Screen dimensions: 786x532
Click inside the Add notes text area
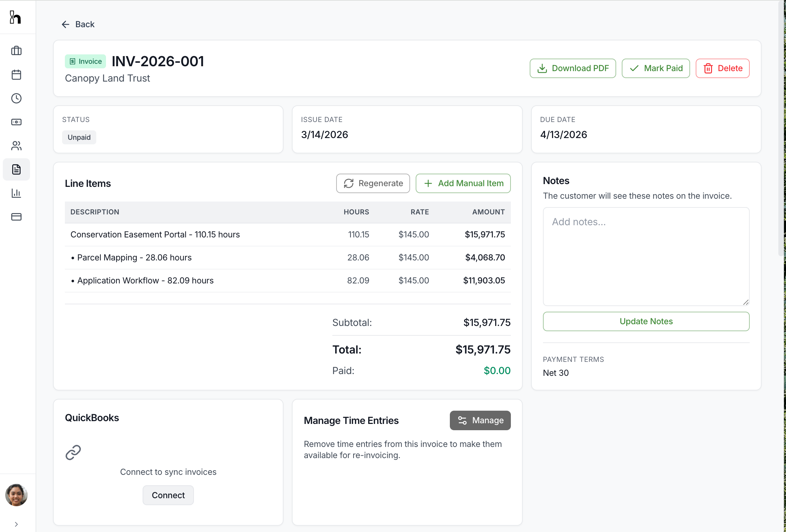tap(646, 256)
